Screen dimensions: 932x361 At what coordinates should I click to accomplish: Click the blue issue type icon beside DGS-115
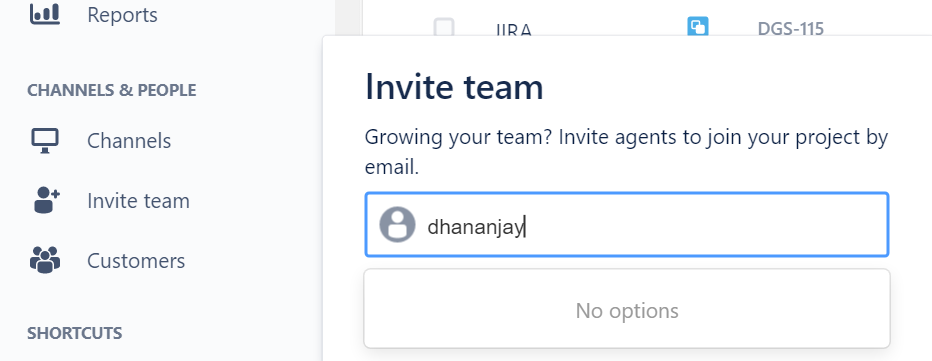698,27
